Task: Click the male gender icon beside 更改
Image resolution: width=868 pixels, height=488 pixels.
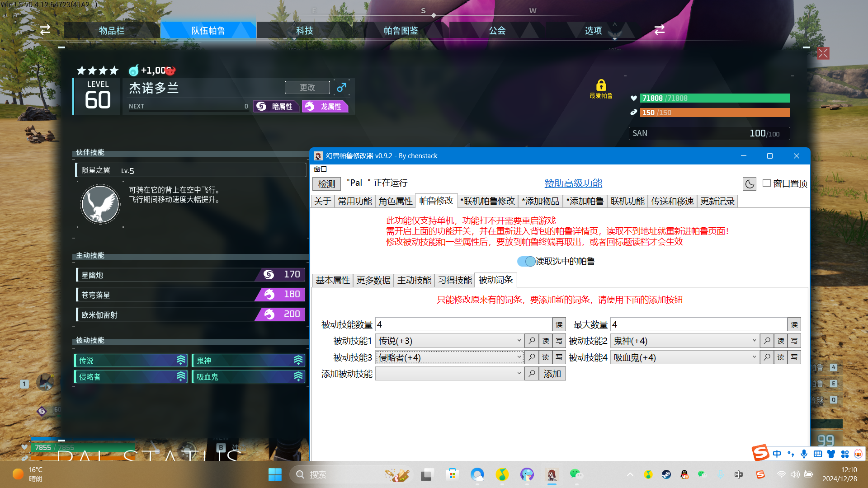Action: point(342,87)
